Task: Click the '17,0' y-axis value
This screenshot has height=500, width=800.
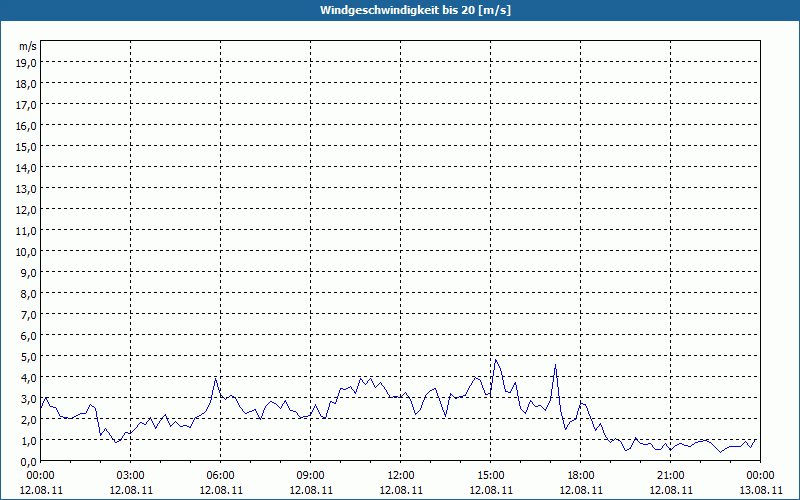Action: click(27, 105)
